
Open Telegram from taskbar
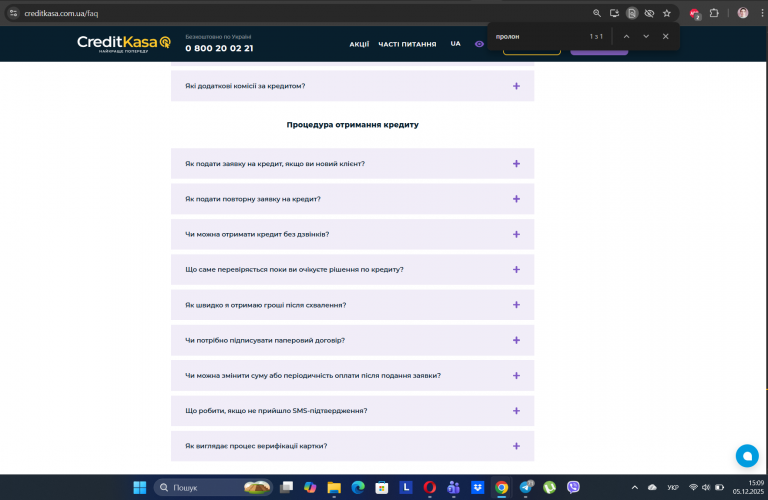[x=526, y=487]
